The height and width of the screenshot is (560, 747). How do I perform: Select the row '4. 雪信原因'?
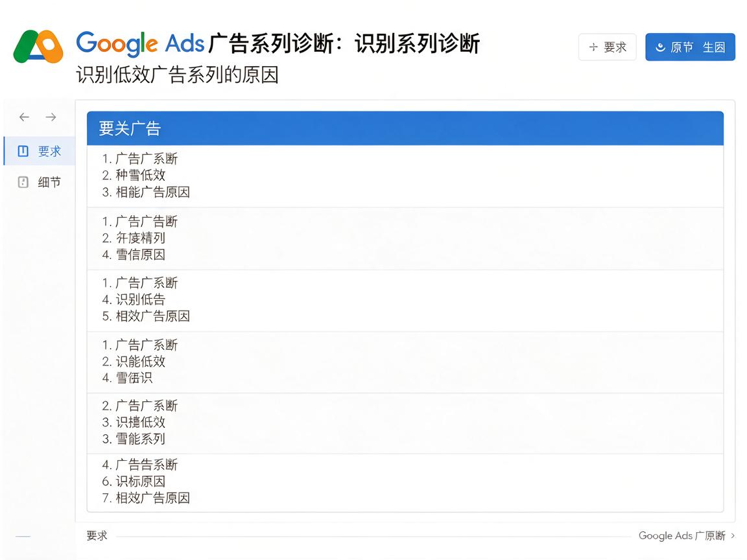pos(134,254)
